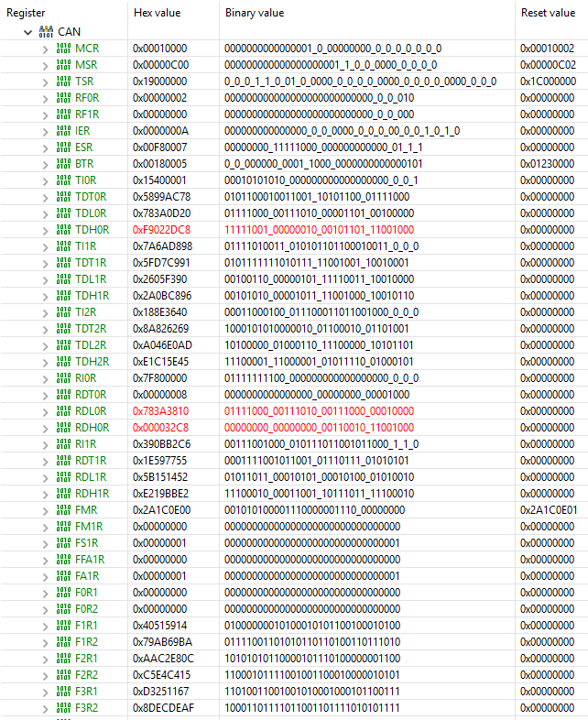Select the F3R1 register row label
Screen dimensions: 588x720
coord(87,692)
